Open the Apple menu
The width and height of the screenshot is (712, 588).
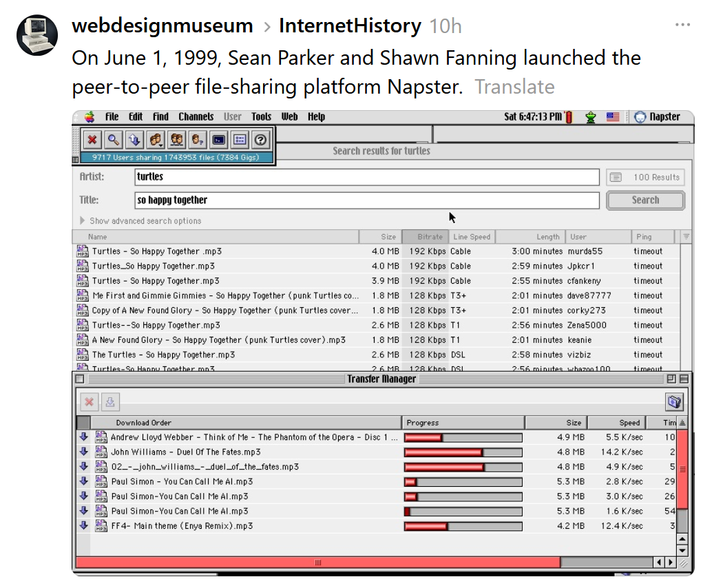[x=90, y=117]
